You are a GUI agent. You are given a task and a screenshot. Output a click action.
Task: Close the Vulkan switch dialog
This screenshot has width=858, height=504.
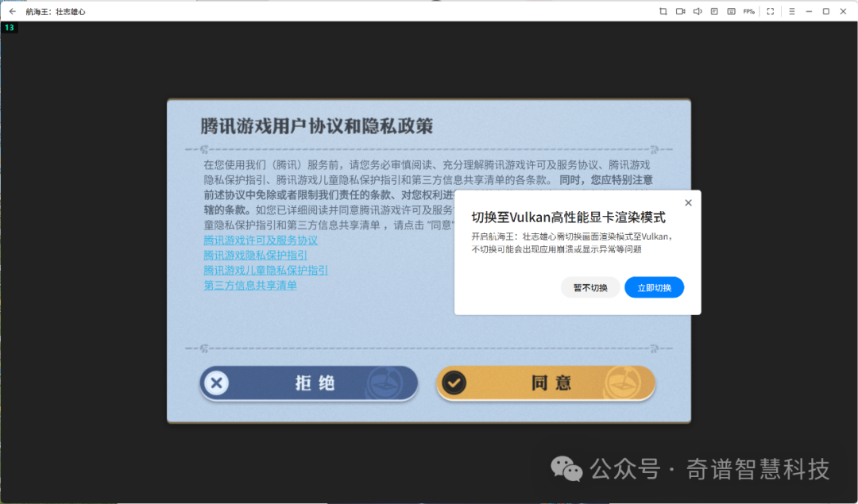click(688, 202)
